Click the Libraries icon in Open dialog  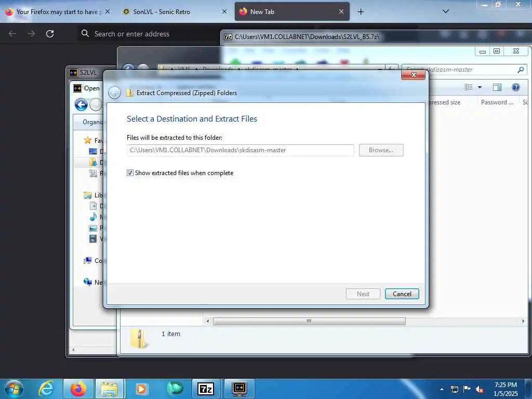tap(87, 195)
